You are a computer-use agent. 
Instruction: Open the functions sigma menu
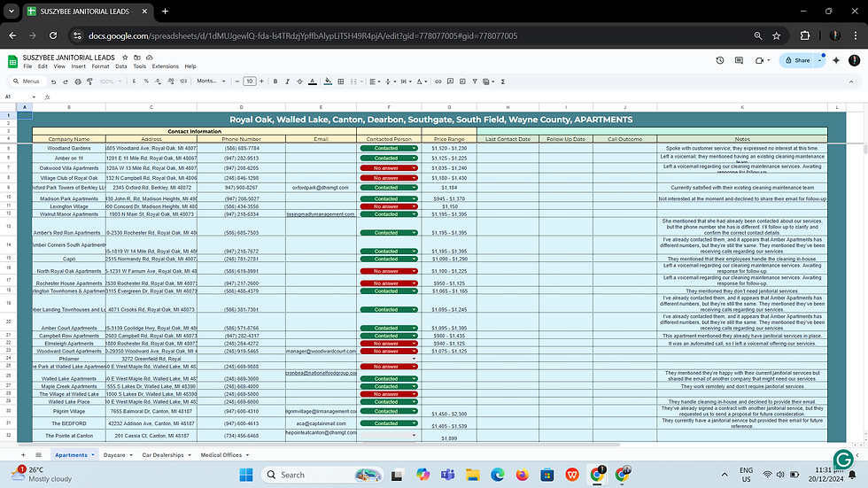503,81
